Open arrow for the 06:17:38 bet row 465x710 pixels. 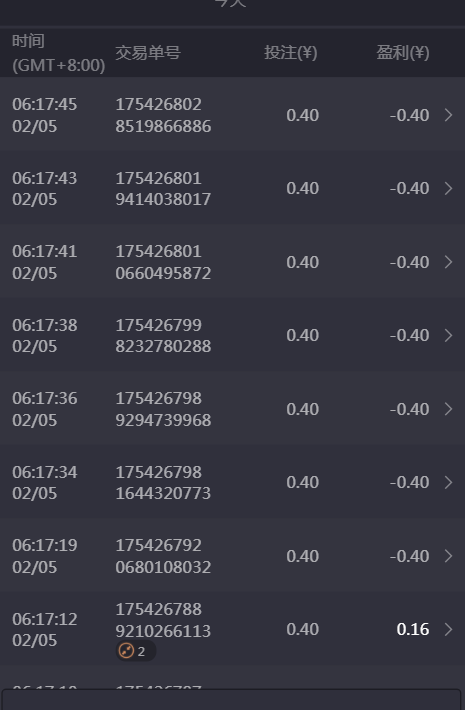(x=448, y=336)
